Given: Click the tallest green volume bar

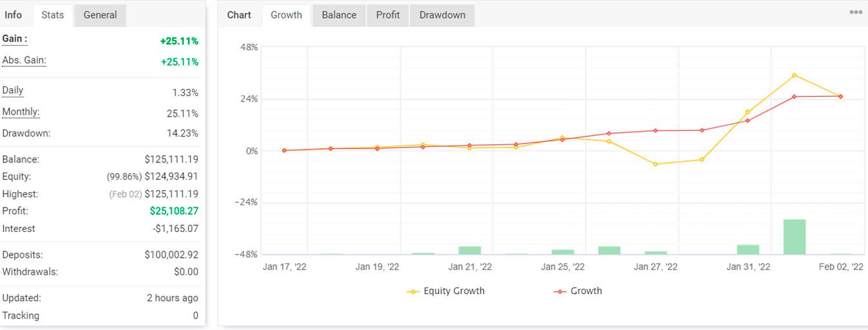Looking at the screenshot, I should (x=794, y=237).
